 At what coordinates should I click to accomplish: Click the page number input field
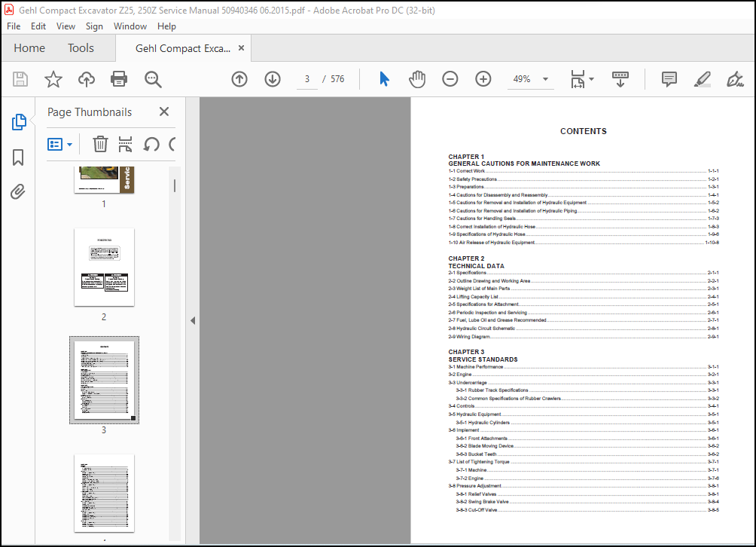[x=307, y=79]
